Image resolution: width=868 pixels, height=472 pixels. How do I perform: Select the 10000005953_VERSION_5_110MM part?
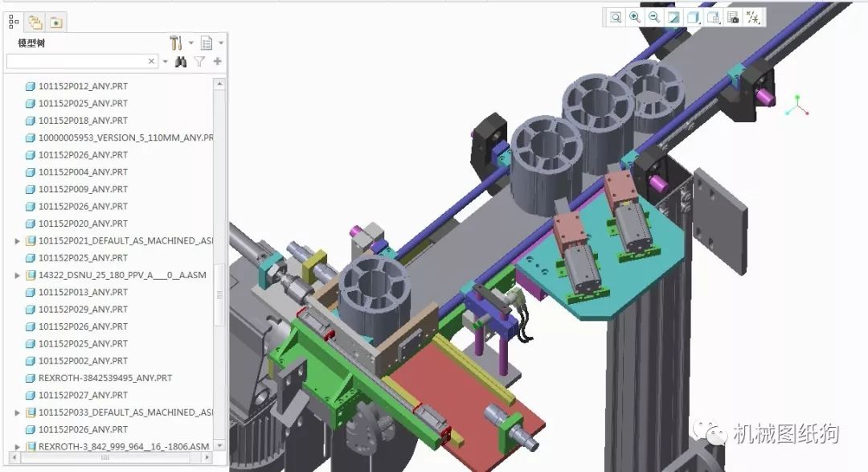tap(120, 138)
